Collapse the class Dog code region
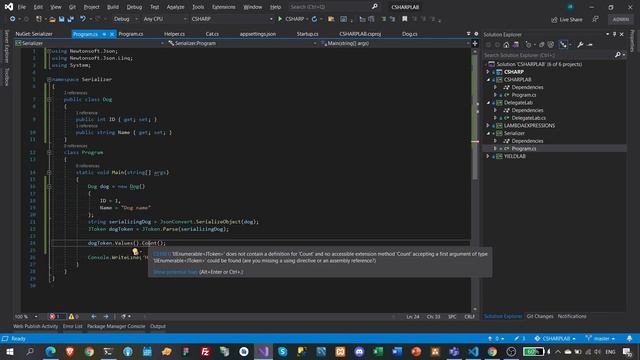 pos(49,99)
